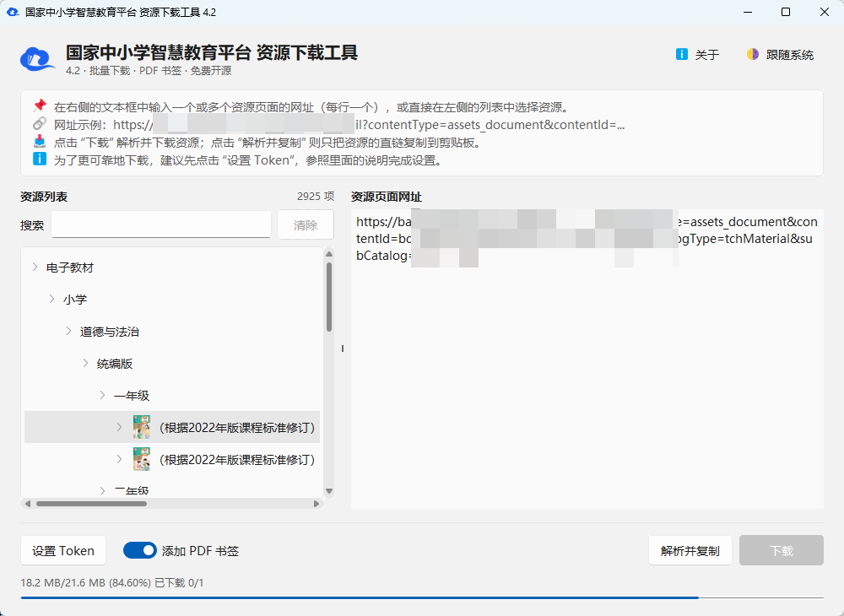The height and width of the screenshot is (616, 844).
Task: Select the 一年级 tree label
Action: click(132, 396)
